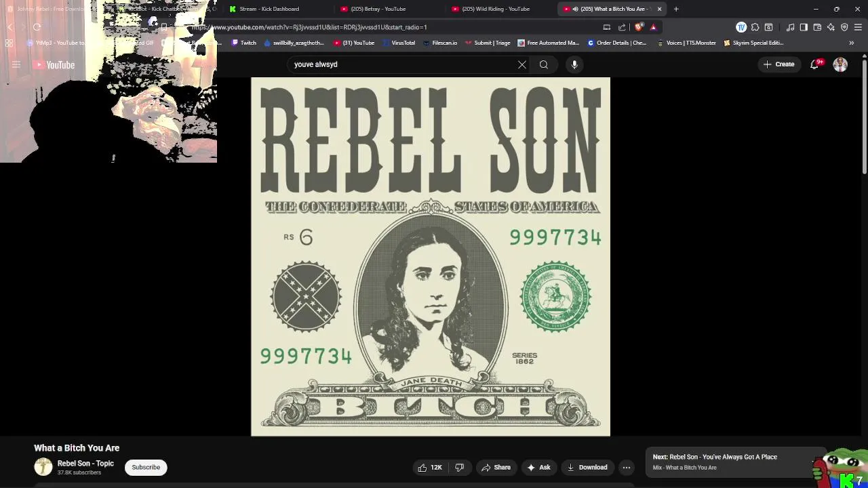The height and width of the screenshot is (488, 868).
Task: Open the (31) YouTube bookmark
Action: tap(354, 43)
